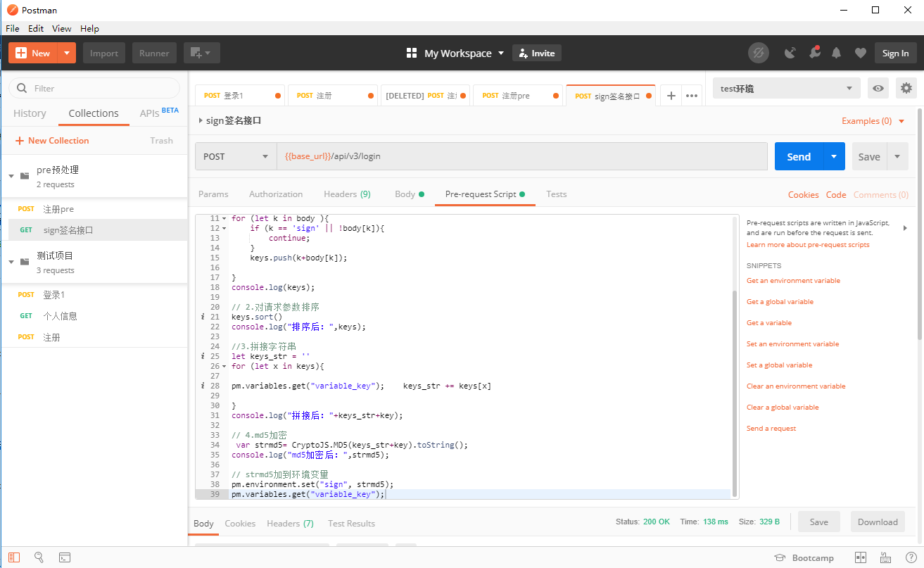Click the heart icon in header
This screenshot has height=568, width=924.
860,53
